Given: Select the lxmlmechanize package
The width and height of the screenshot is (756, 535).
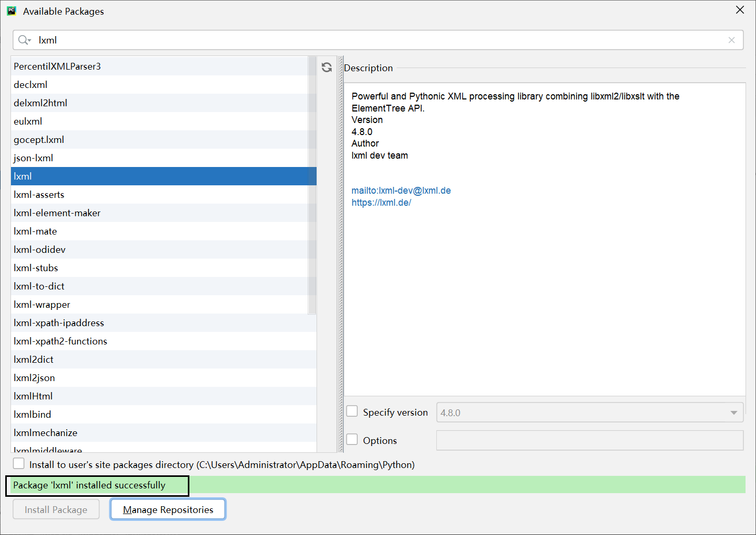Looking at the screenshot, I should [x=164, y=433].
